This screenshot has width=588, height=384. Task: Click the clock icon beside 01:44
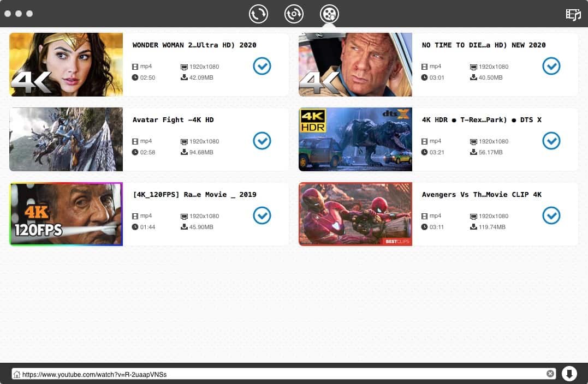(x=135, y=227)
